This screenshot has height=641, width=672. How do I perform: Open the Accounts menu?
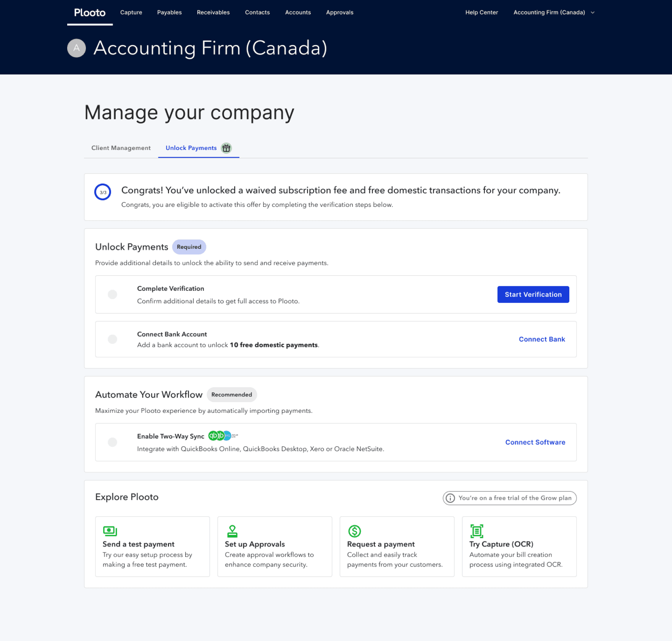click(x=298, y=13)
